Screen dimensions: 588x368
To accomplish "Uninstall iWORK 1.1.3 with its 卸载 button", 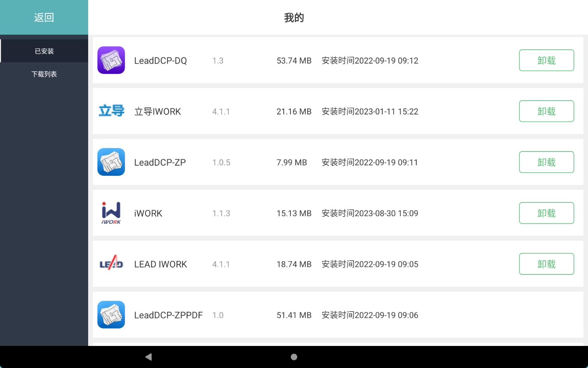I will (x=547, y=213).
